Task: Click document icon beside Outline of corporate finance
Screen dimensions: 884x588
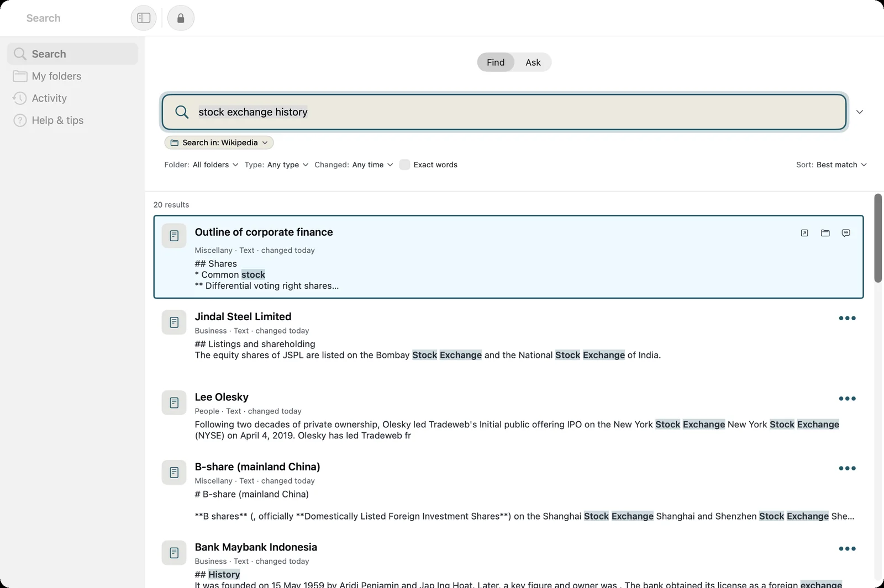Action: (174, 236)
